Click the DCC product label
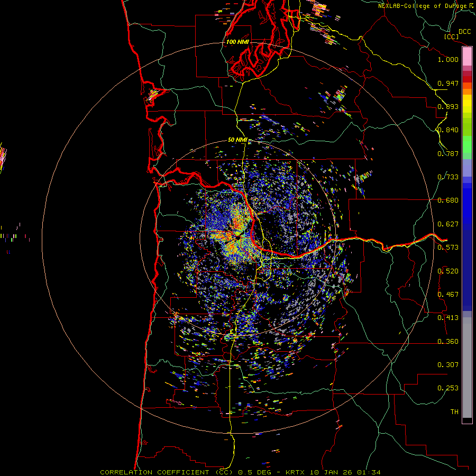 pos(465,32)
